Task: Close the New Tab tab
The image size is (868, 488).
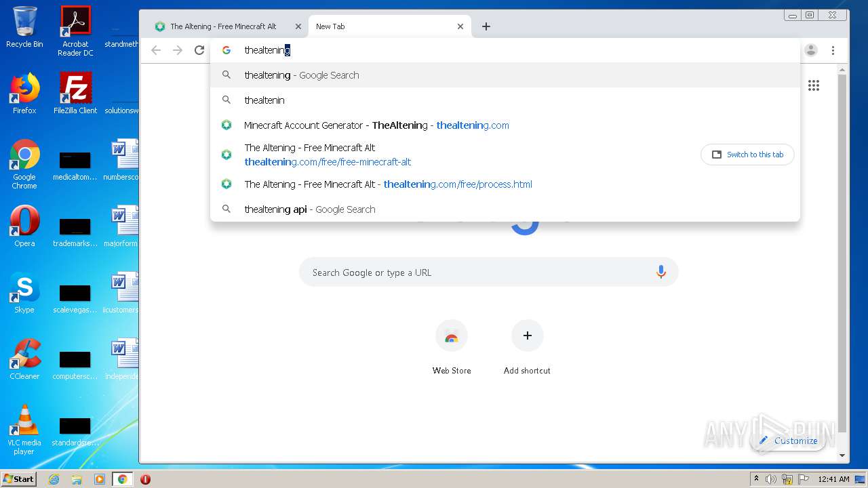Action: (x=460, y=26)
